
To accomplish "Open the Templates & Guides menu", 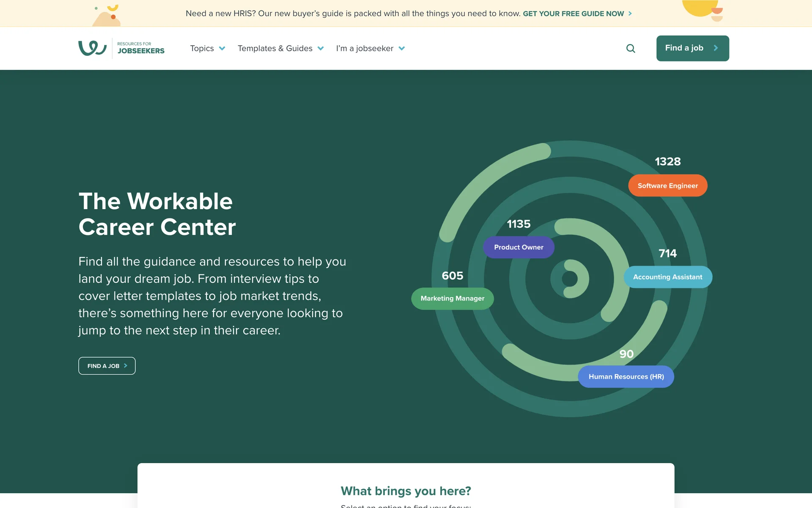I will [275, 48].
